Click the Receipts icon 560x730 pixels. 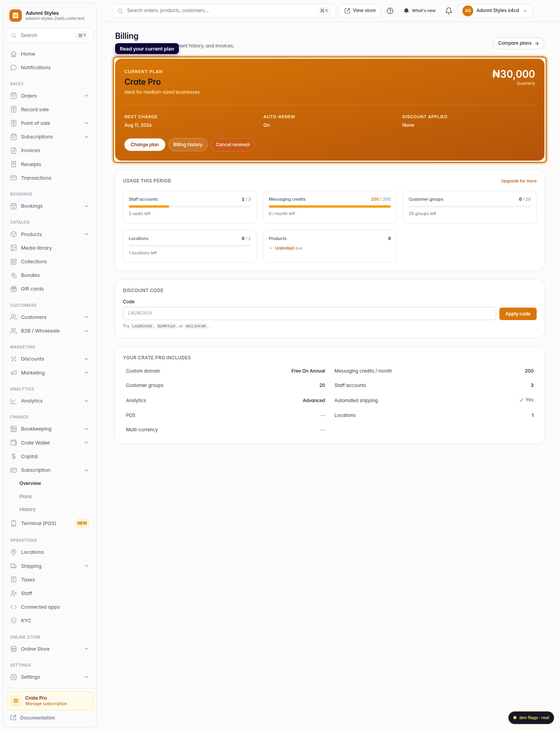(x=14, y=165)
